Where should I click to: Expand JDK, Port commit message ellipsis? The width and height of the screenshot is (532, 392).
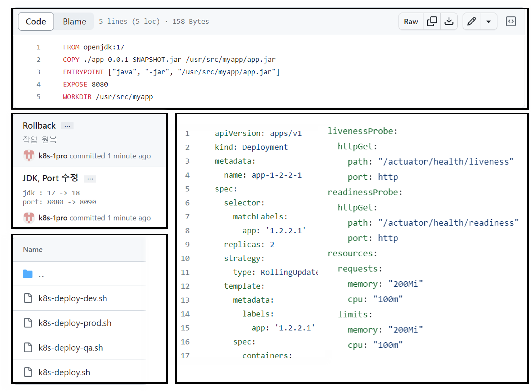[x=90, y=178]
